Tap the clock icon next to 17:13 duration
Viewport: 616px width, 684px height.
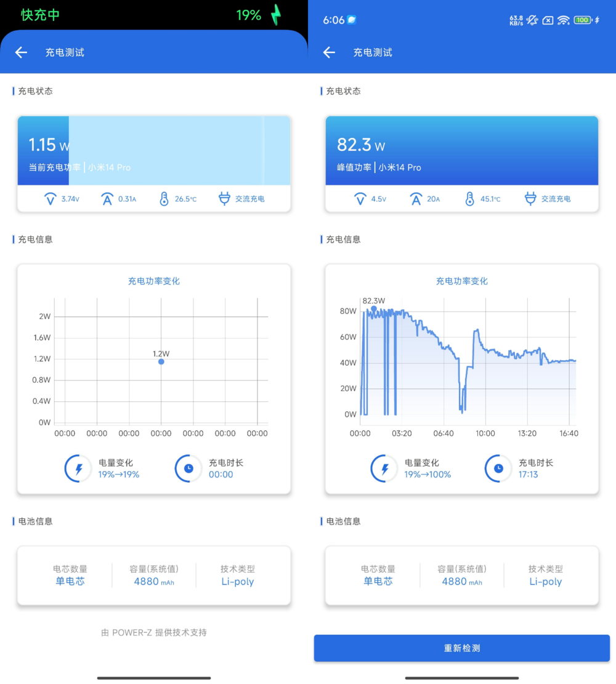(x=498, y=469)
